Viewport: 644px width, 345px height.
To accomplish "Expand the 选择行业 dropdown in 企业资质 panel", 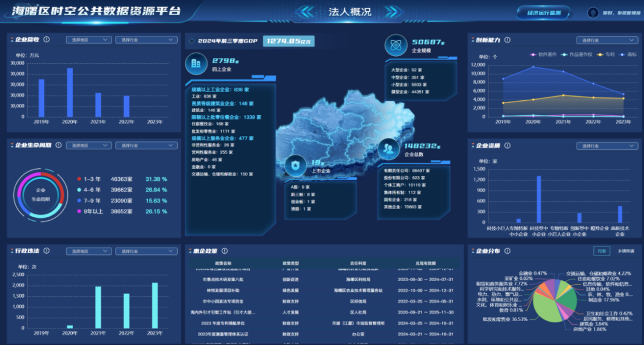I will (x=606, y=146).
